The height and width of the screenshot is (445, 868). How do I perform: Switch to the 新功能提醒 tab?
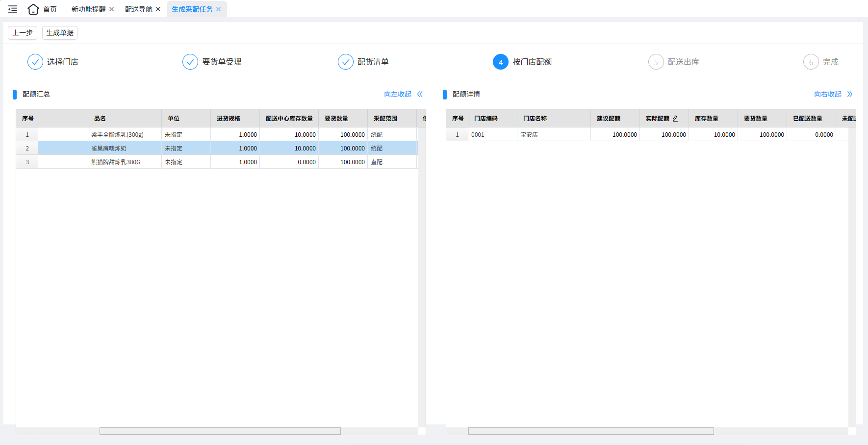point(88,9)
